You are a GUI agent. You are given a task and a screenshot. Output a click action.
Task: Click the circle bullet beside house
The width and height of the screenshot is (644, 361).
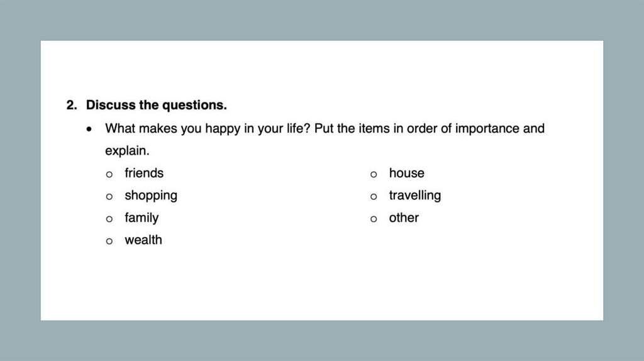coord(374,174)
